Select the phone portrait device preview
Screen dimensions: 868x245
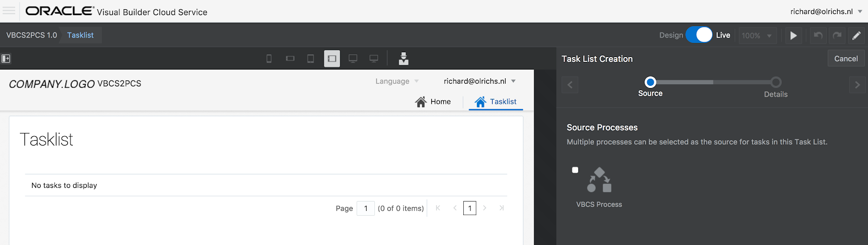pos(269,59)
